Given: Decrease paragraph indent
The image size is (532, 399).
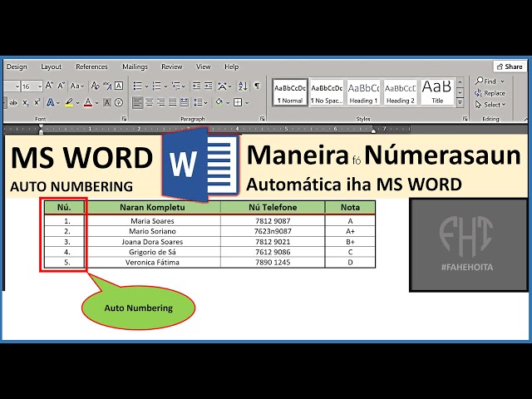Looking at the screenshot, I should click(x=196, y=86).
